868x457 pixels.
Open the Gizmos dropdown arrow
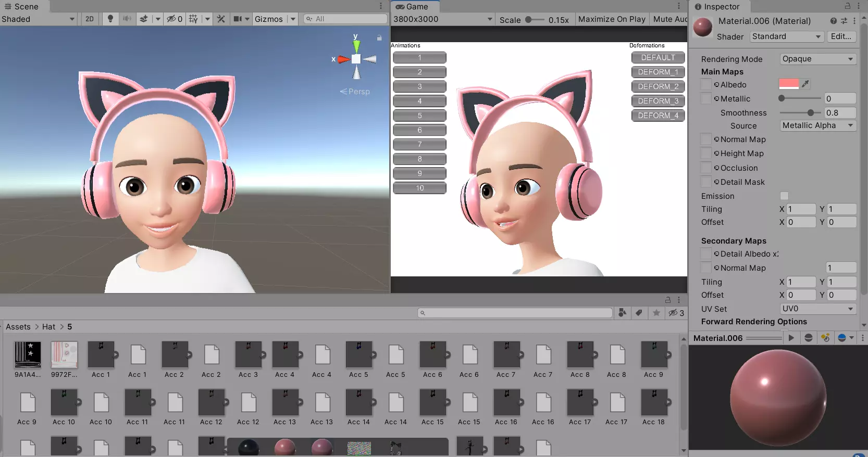tap(293, 19)
